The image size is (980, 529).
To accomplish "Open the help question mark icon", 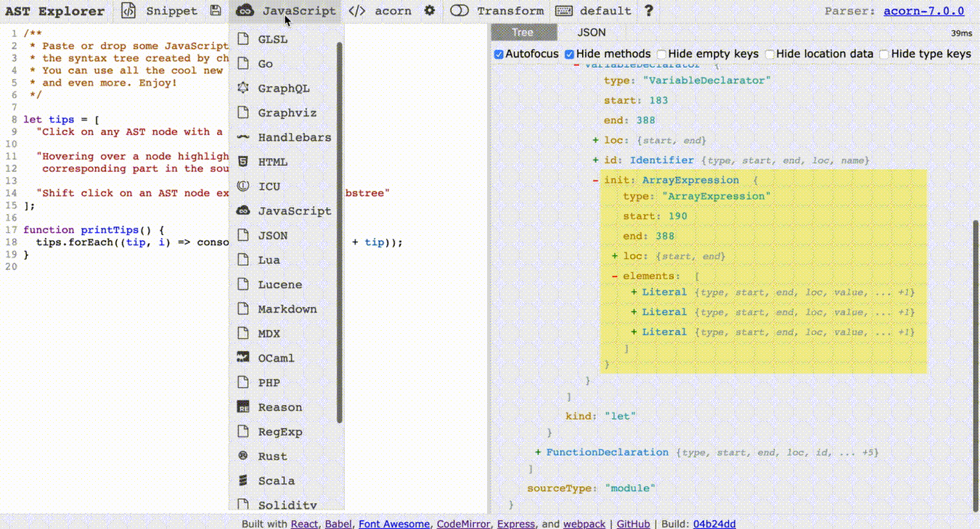I will click(649, 11).
